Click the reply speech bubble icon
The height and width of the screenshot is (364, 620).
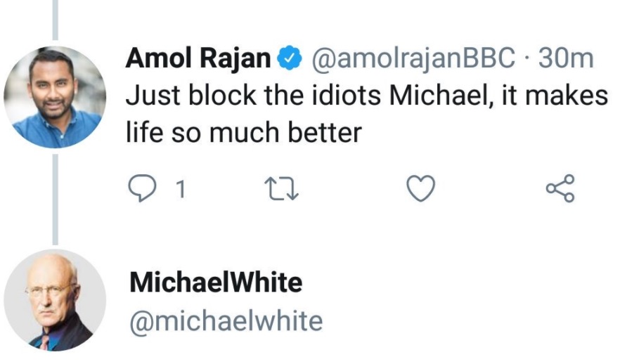[143, 188]
